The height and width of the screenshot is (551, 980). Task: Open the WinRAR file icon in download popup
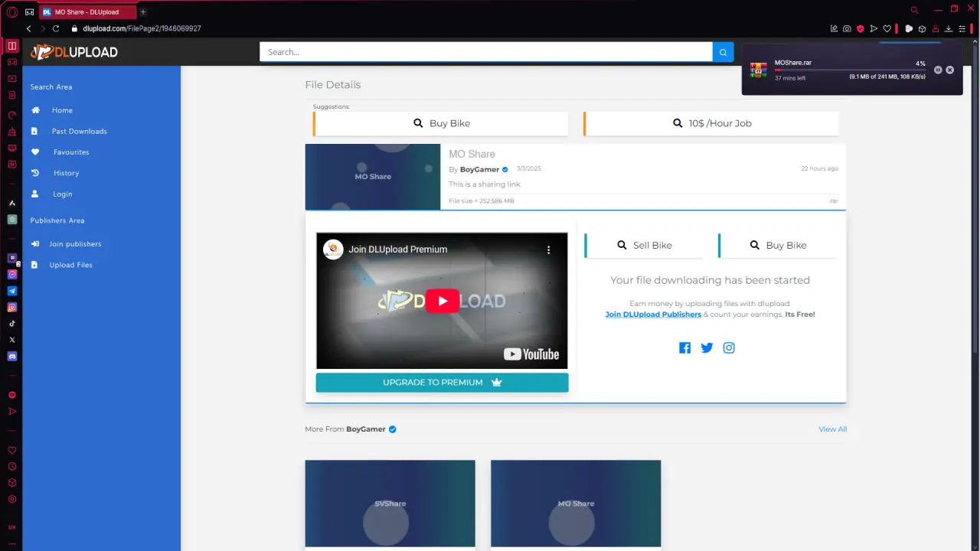coord(759,70)
